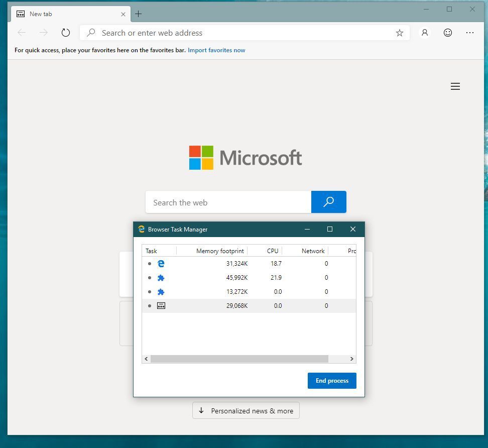Focus the address bar search field
Viewport: 488px width, 448px height.
(x=245, y=33)
